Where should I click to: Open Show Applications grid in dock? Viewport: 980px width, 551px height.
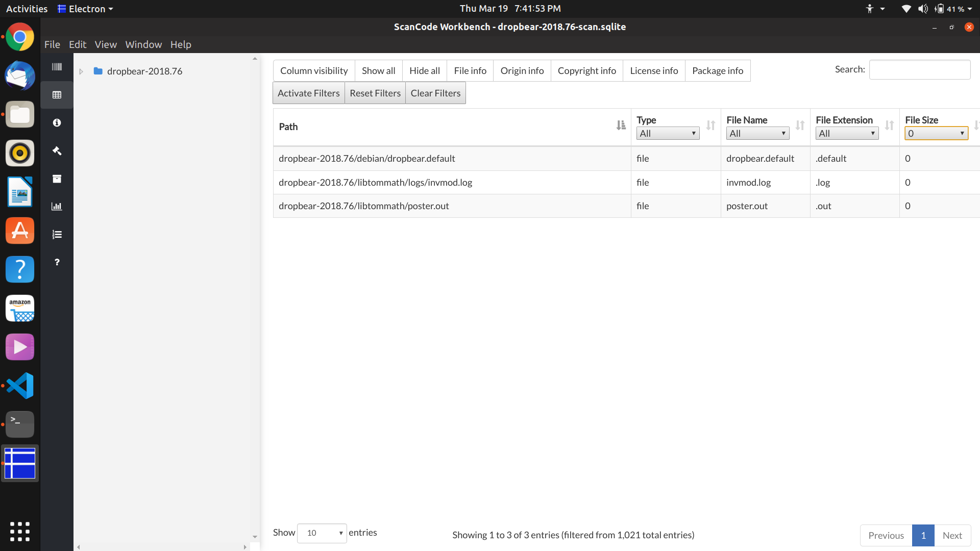pos(20,532)
